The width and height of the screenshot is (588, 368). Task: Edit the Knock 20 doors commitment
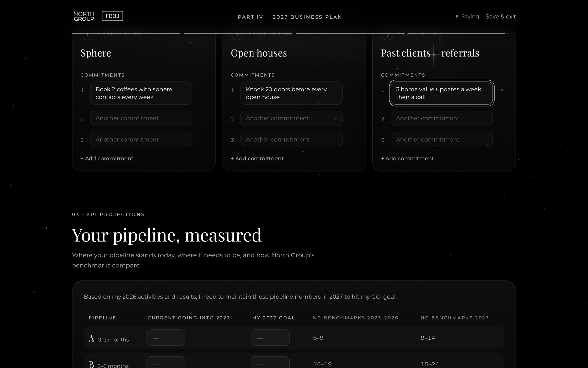click(x=291, y=93)
